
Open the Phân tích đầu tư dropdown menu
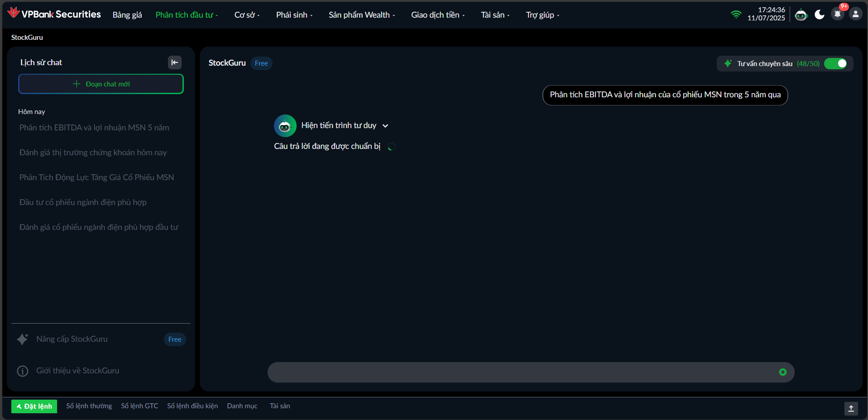point(187,15)
